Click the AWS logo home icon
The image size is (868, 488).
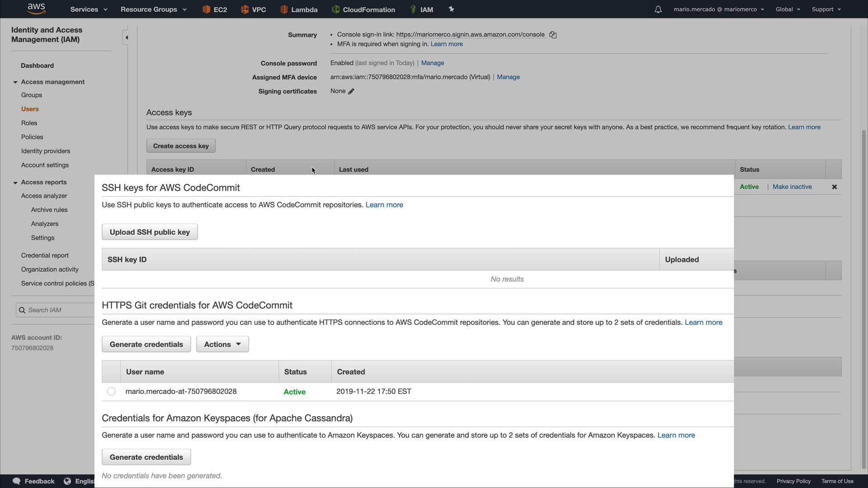36,9
